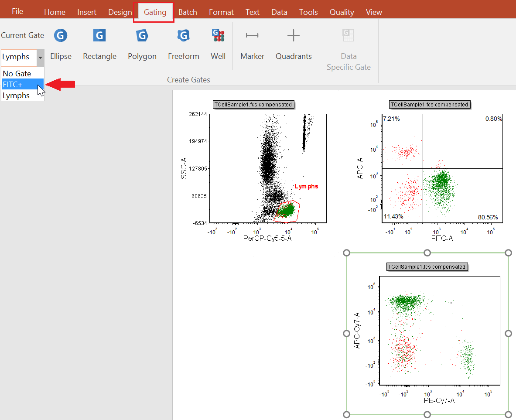Select FITC+ from the gate list
Screen dimensions: 516x420
coord(13,85)
